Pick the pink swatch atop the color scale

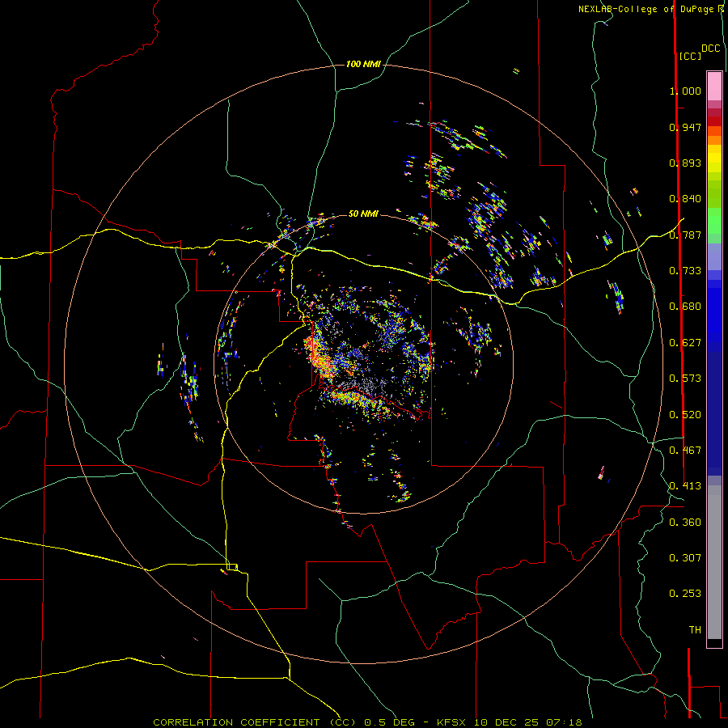coord(714,86)
